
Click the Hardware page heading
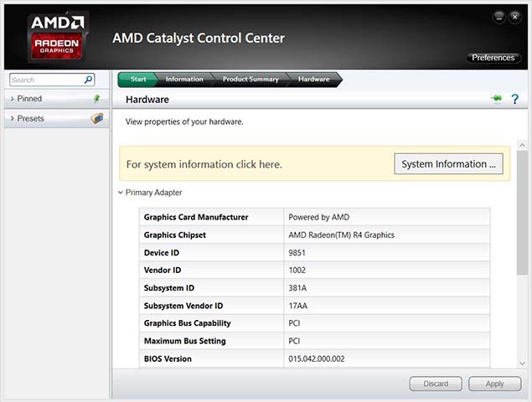point(147,100)
